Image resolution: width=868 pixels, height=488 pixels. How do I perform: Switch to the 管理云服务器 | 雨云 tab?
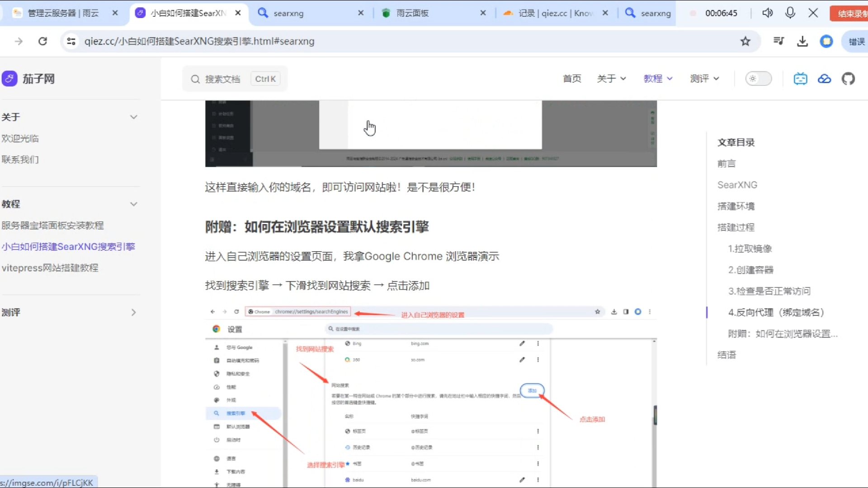tap(63, 13)
